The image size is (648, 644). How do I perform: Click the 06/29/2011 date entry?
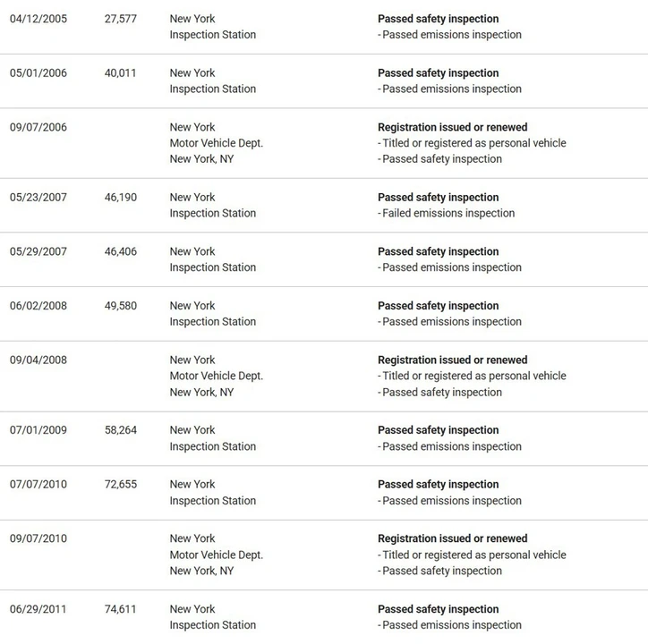(x=38, y=609)
